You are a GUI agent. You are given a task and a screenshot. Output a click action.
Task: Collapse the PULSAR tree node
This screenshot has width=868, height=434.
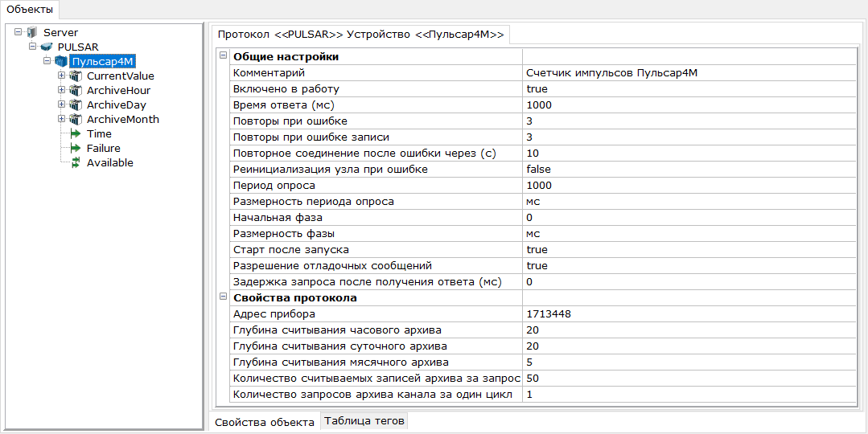(x=33, y=46)
